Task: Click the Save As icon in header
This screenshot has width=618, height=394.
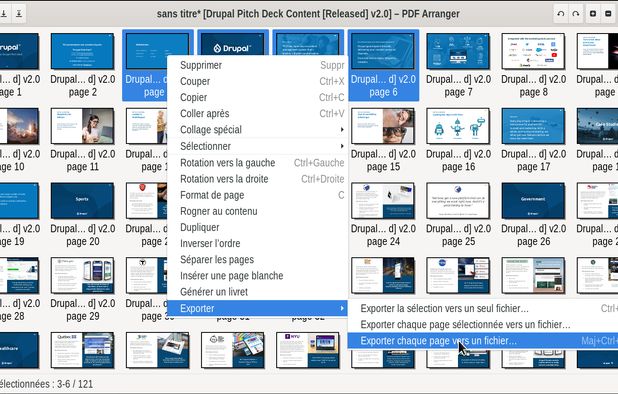Action: (x=19, y=13)
